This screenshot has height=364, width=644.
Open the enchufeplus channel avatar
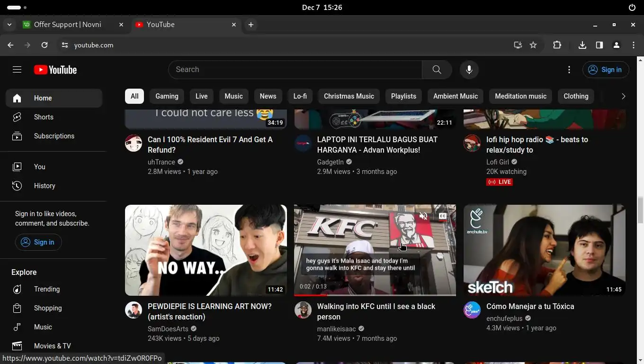coord(472,310)
